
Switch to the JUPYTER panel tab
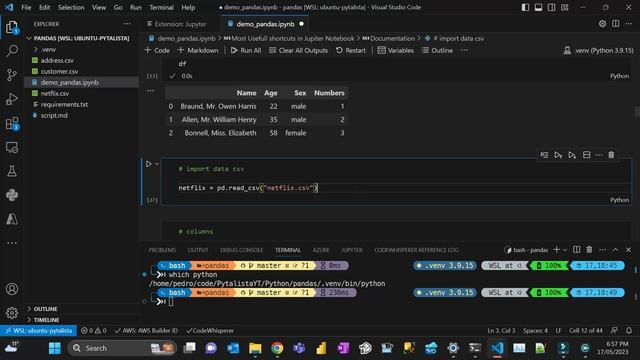click(351, 250)
